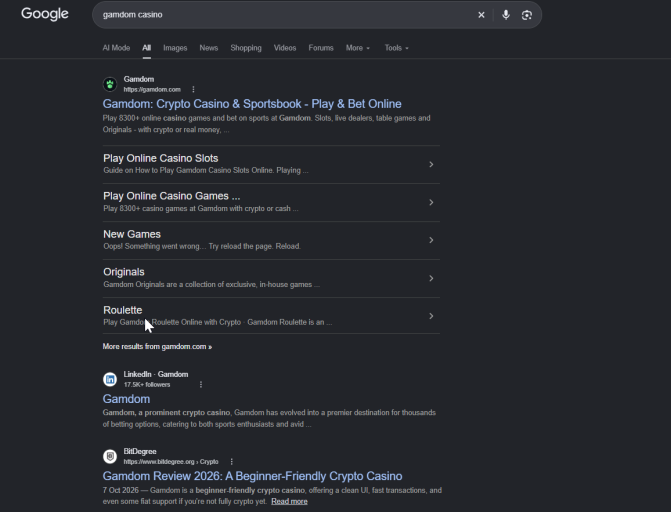Image resolution: width=671 pixels, height=512 pixels.
Task: Click the chevron on the Play Online Casino Games row
Action: click(x=431, y=202)
